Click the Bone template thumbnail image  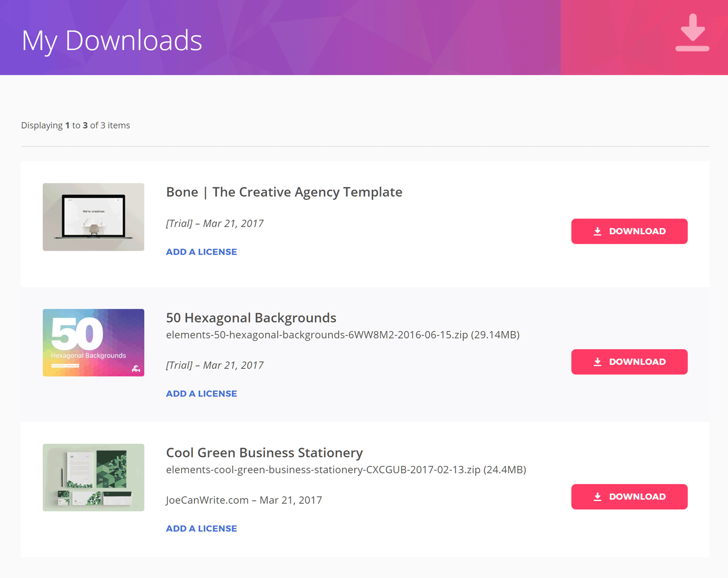[x=93, y=217]
